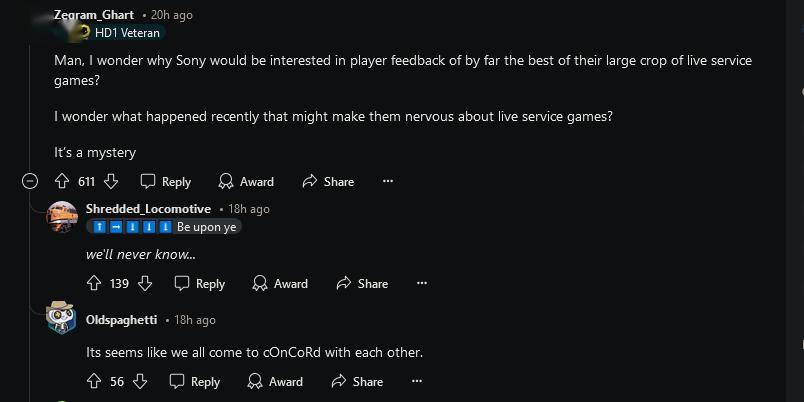Reply to Oldspaghetti's comment
The width and height of the screenshot is (804, 402).
194,381
